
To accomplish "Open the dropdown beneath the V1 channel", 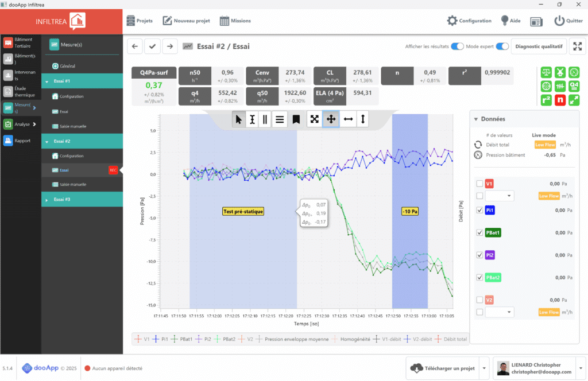I will (x=499, y=196).
